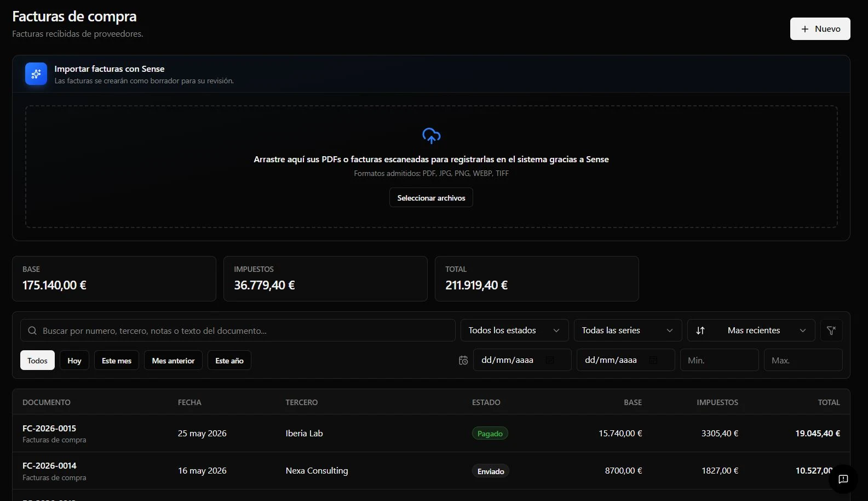Click the sort arrows icon

click(x=700, y=331)
